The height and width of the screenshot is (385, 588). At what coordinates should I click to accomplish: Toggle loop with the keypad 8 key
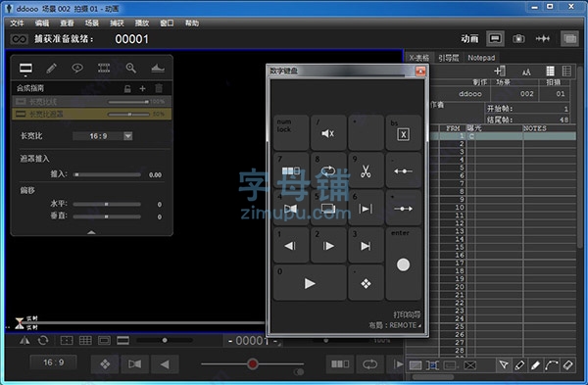[328, 170]
